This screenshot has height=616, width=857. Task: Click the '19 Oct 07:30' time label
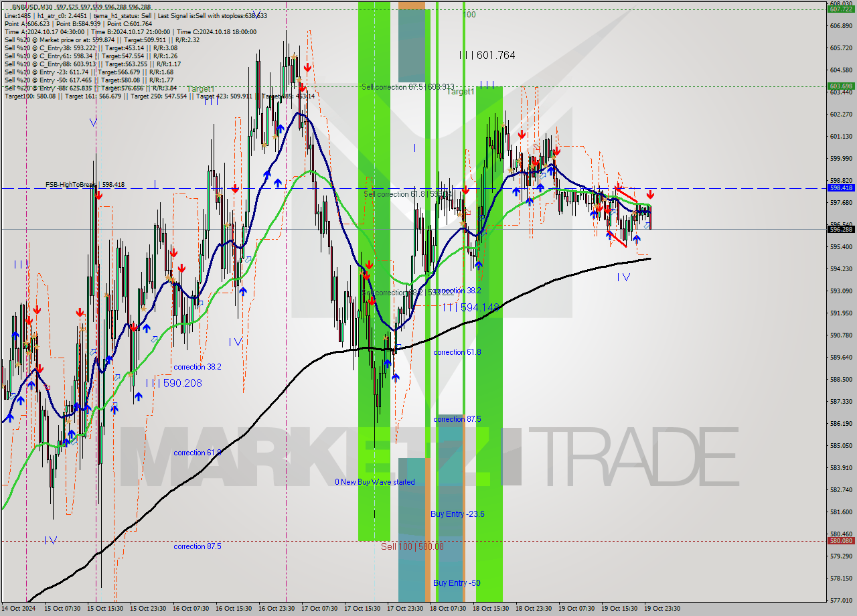click(x=576, y=609)
